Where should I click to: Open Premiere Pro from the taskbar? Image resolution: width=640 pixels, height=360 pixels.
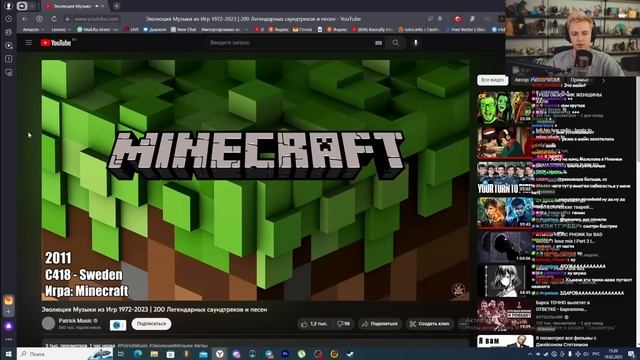(285, 354)
